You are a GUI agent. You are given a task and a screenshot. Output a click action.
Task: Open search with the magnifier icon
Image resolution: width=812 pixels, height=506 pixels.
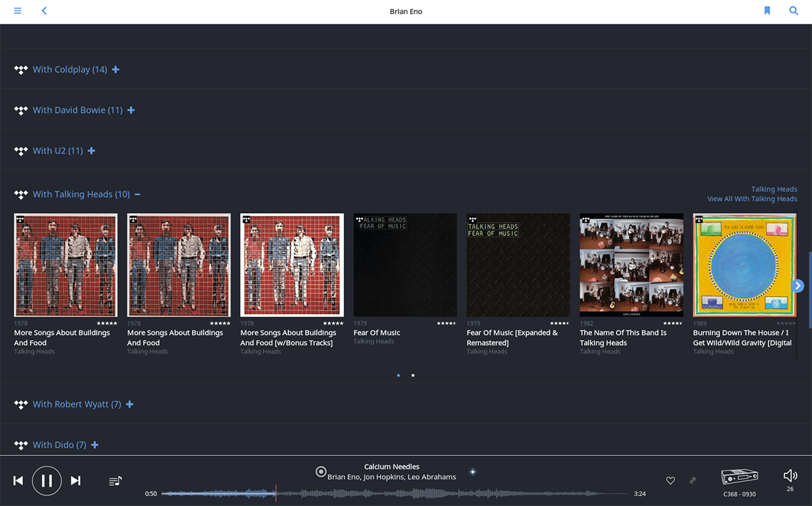click(x=794, y=11)
